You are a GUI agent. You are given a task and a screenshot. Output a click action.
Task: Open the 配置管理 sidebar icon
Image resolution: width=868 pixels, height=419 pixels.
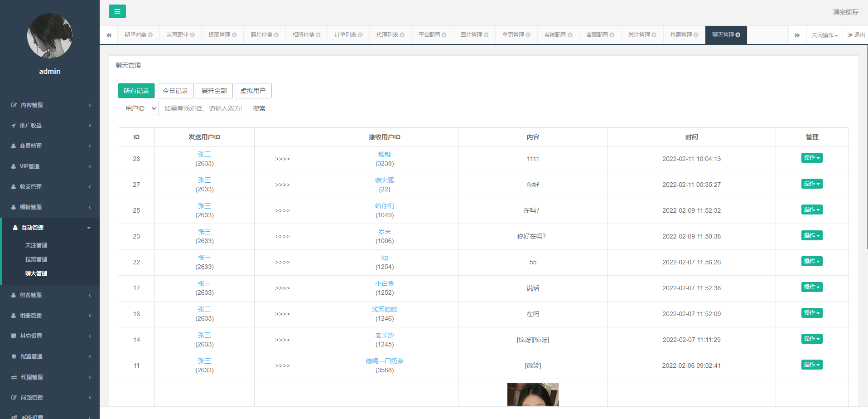tap(13, 356)
